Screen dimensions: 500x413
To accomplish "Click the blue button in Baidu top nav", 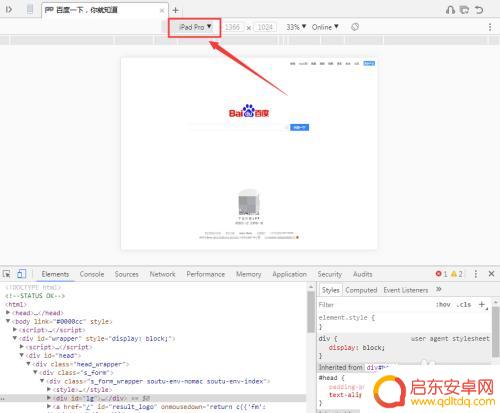I will (x=369, y=63).
